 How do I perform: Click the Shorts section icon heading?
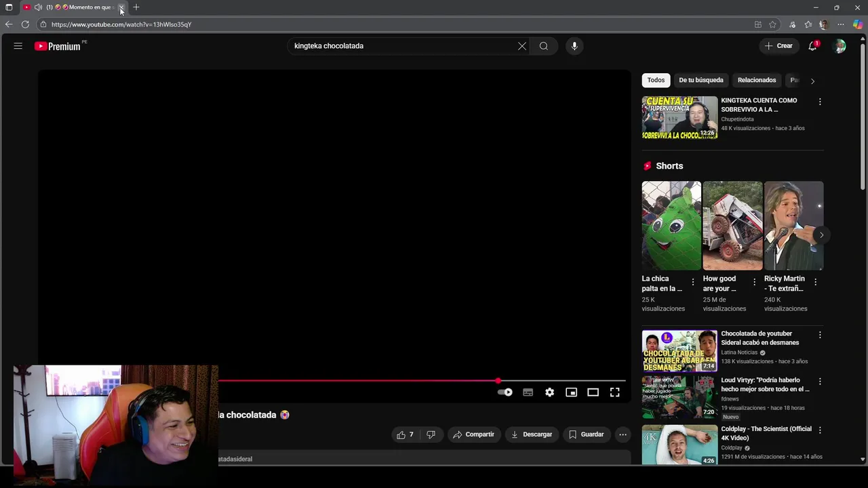pyautogui.click(x=647, y=166)
